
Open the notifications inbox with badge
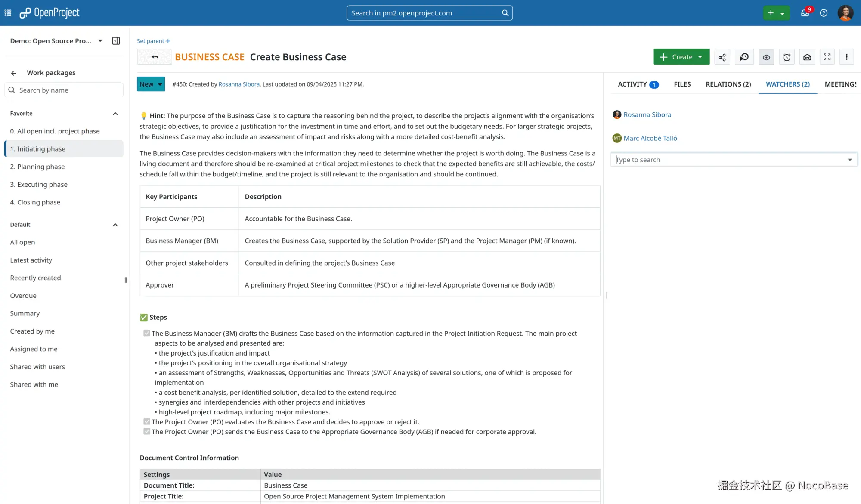(805, 13)
